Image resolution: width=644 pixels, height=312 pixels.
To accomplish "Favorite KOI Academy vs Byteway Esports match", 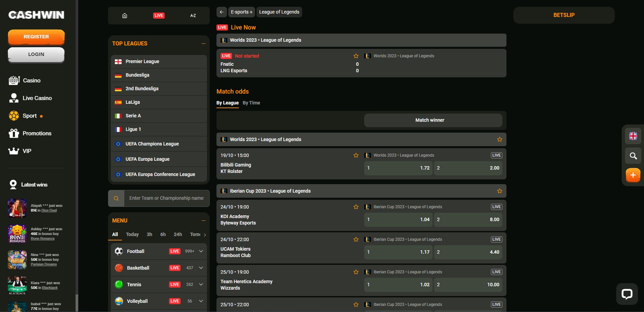I will click(356, 207).
